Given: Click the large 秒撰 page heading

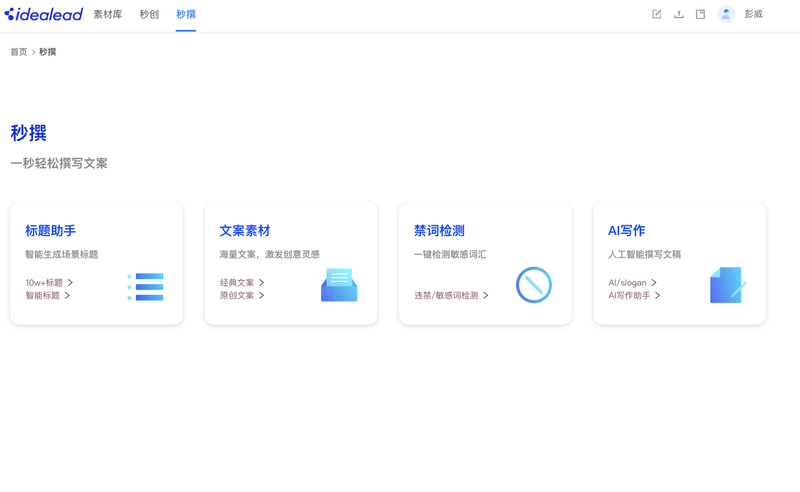Looking at the screenshot, I should point(29,133).
